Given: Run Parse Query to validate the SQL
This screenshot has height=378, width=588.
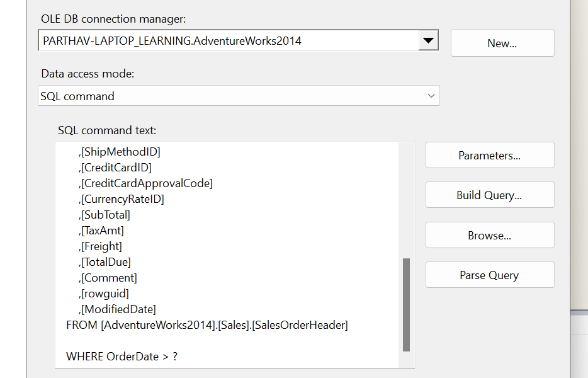Looking at the screenshot, I should coord(489,275).
